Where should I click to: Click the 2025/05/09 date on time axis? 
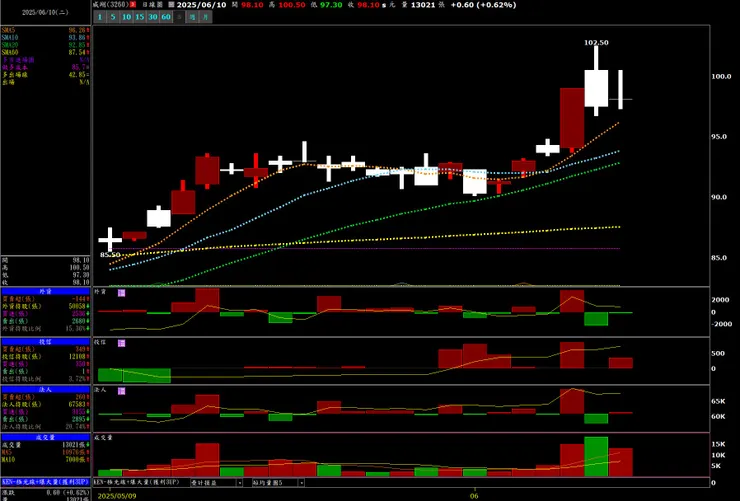(117, 496)
